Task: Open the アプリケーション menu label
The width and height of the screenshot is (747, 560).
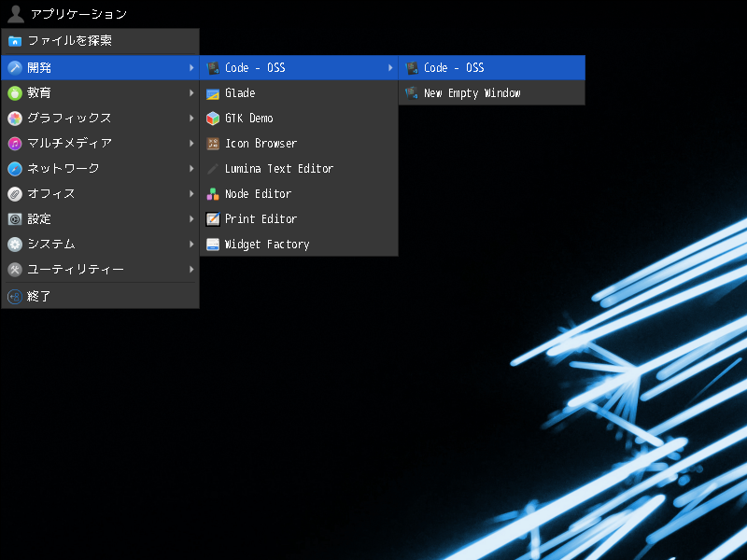Action: click(x=78, y=14)
